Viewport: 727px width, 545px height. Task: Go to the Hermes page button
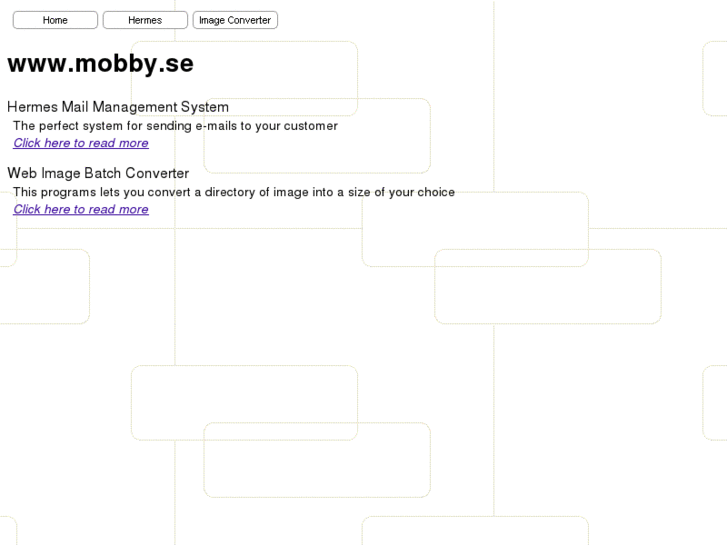point(145,20)
